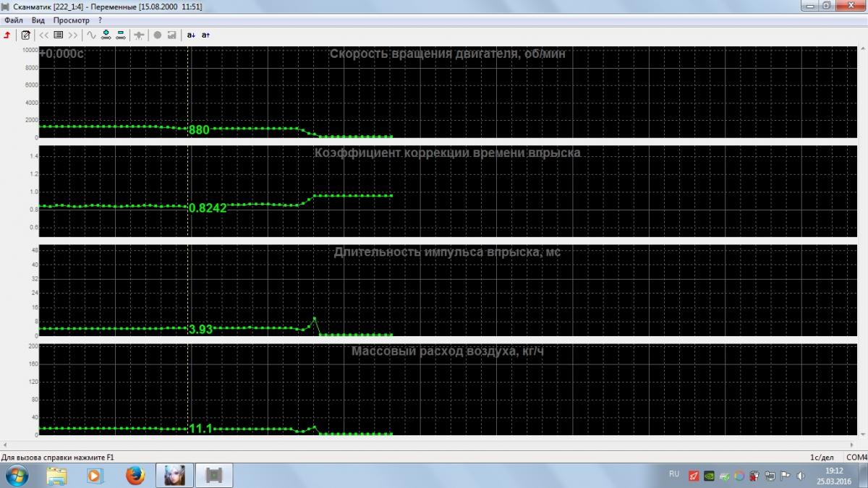Screen dimensions: 868x488
Task: Click the correction coefficient value 0.8242
Action: point(208,207)
